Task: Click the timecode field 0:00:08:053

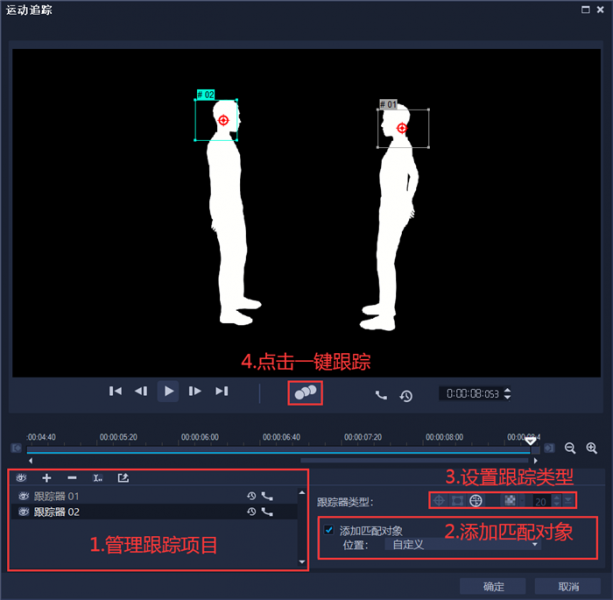Action: pyautogui.click(x=472, y=394)
